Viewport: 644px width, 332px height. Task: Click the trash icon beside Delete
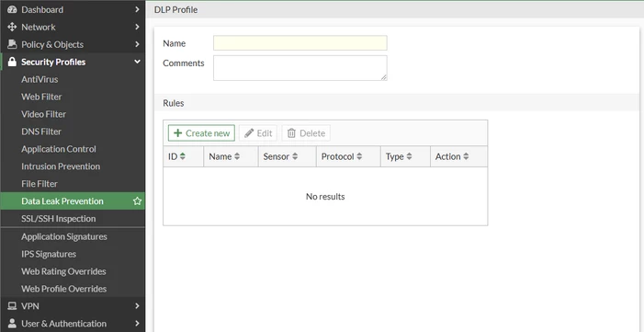click(x=291, y=133)
